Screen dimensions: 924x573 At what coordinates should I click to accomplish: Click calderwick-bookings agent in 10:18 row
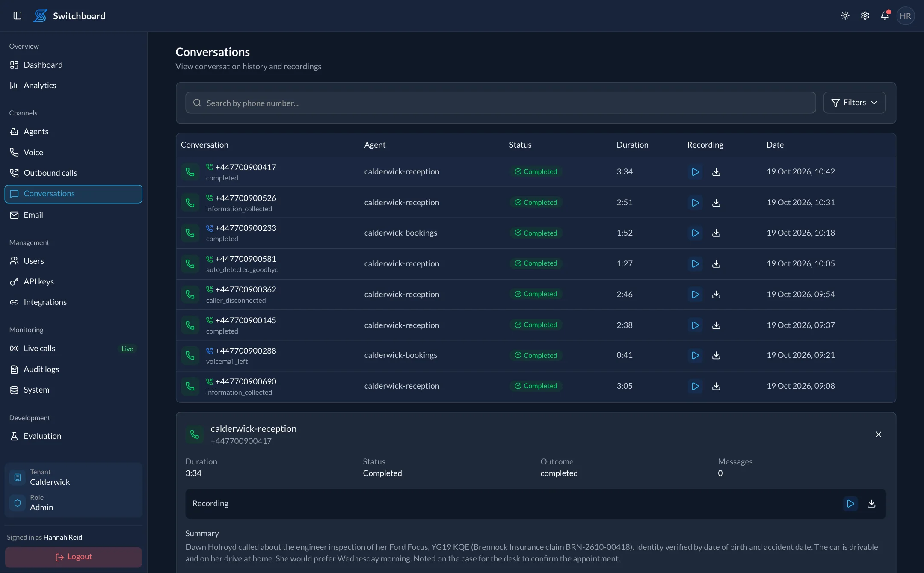click(400, 233)
